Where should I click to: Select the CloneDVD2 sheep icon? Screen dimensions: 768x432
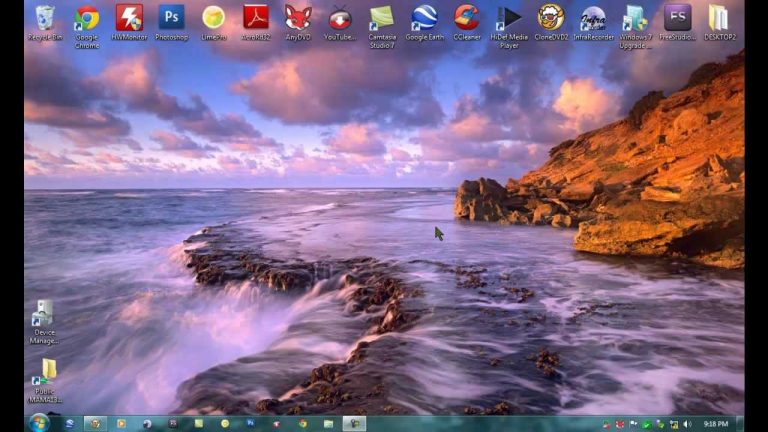tap(551, 23)
